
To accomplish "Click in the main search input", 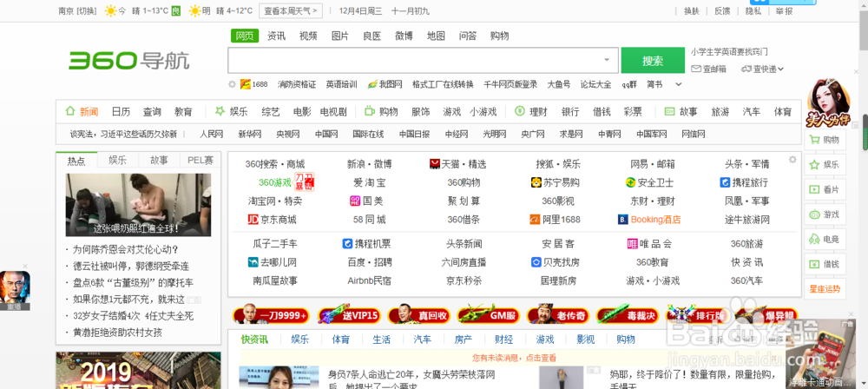I will coord(415,60).
